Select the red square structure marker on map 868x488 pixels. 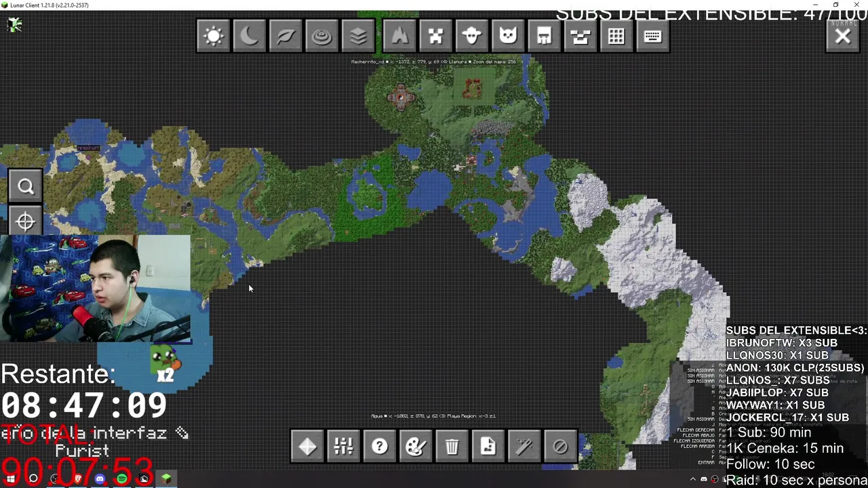click(473, 88)
